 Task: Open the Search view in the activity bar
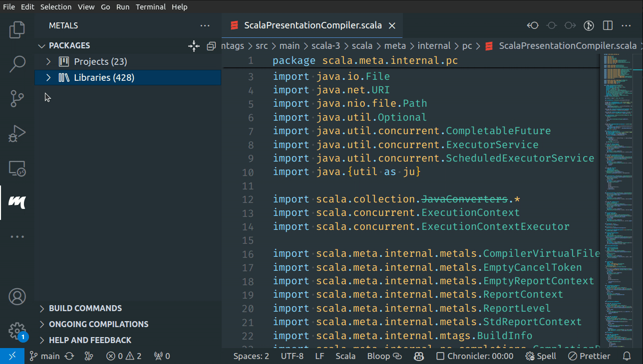pyautogui.click(x=17, y=64)
